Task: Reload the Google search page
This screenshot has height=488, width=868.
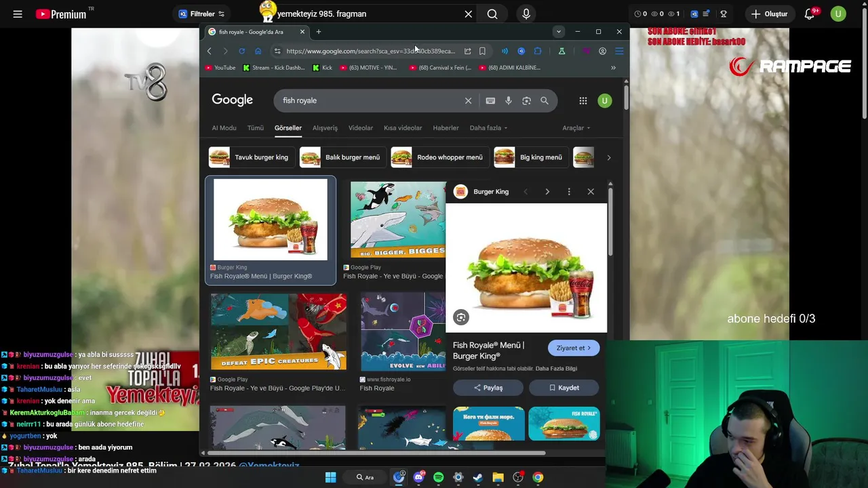Action: point(241,51)
